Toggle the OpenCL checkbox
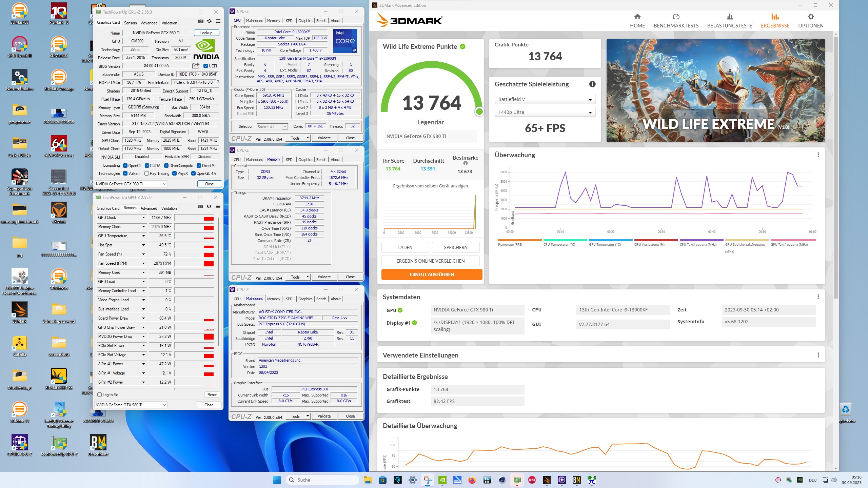This screenshot has width=868, height=488. (x=125, y=166)
